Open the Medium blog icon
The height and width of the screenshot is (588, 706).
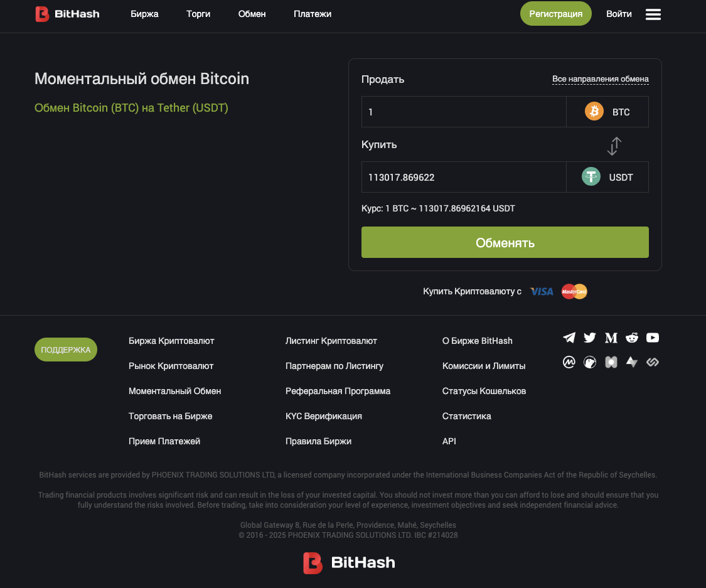[611, 338]
